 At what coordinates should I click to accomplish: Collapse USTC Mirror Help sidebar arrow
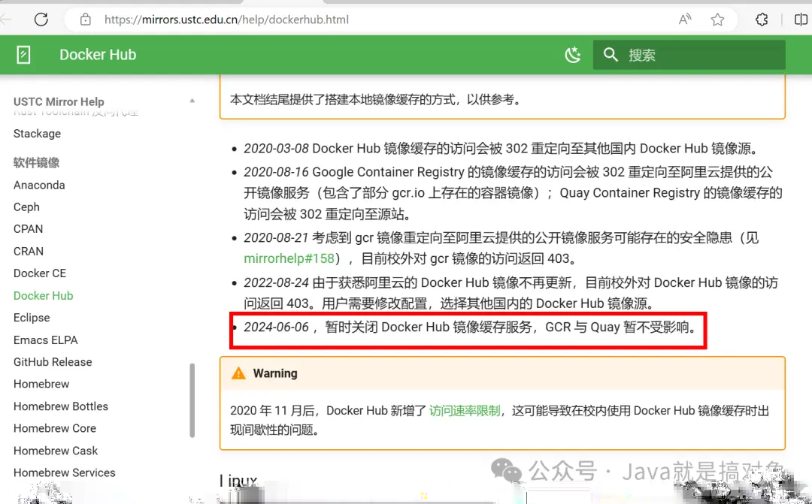coord(192,101)
